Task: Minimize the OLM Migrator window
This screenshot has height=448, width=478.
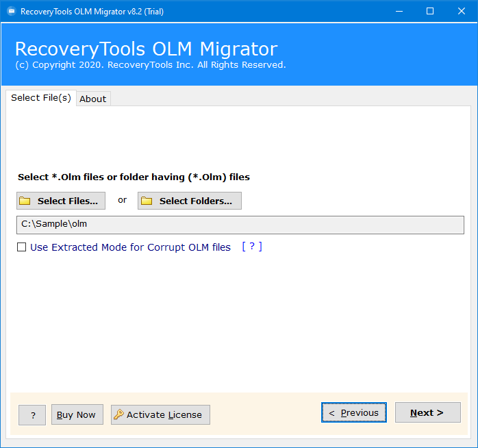Action: pos(399,11)
